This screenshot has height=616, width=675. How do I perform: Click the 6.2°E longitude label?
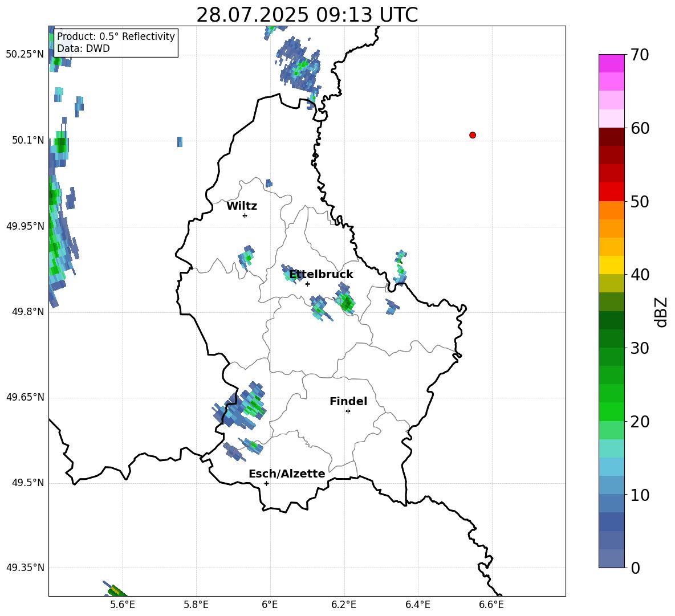pos(344,605)
